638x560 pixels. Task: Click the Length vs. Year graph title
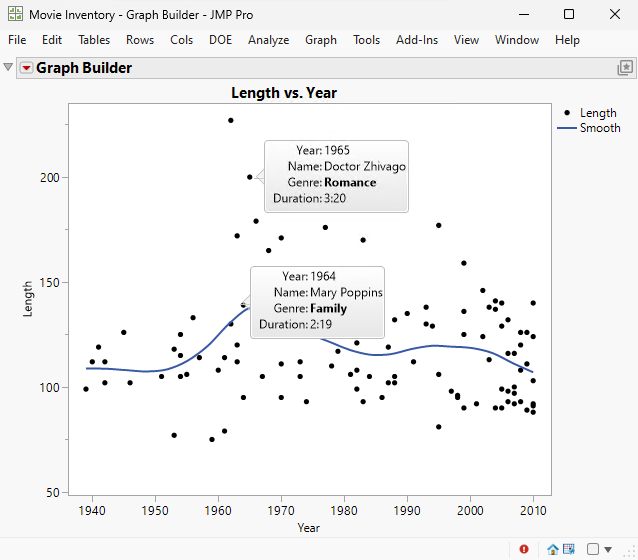[x=284, y=93]
